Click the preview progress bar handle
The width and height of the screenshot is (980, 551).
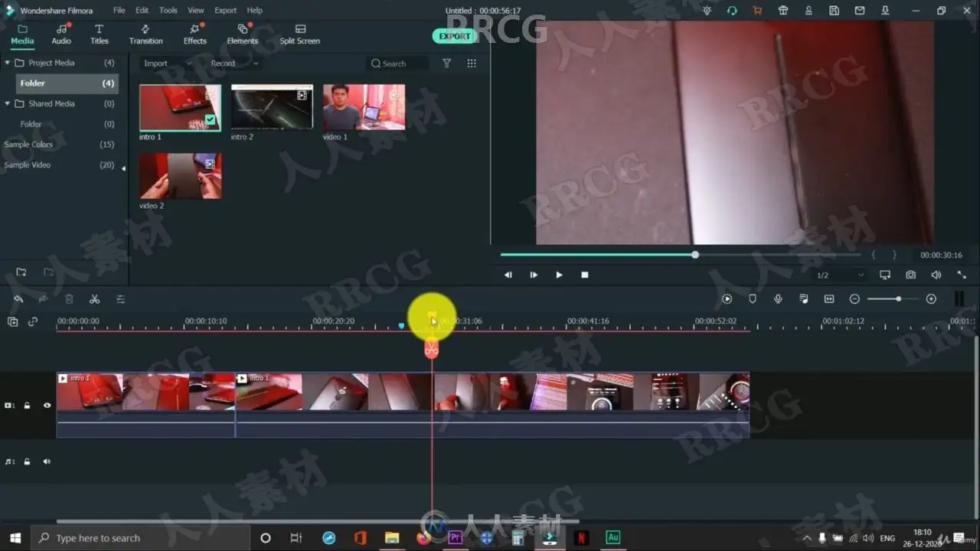click(x=695, y=255)
